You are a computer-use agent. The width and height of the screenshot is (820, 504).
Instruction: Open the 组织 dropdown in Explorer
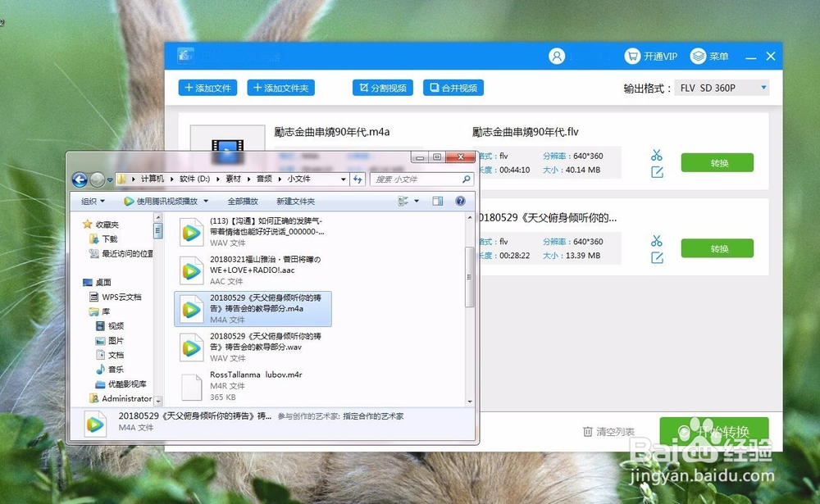[90, 201]
